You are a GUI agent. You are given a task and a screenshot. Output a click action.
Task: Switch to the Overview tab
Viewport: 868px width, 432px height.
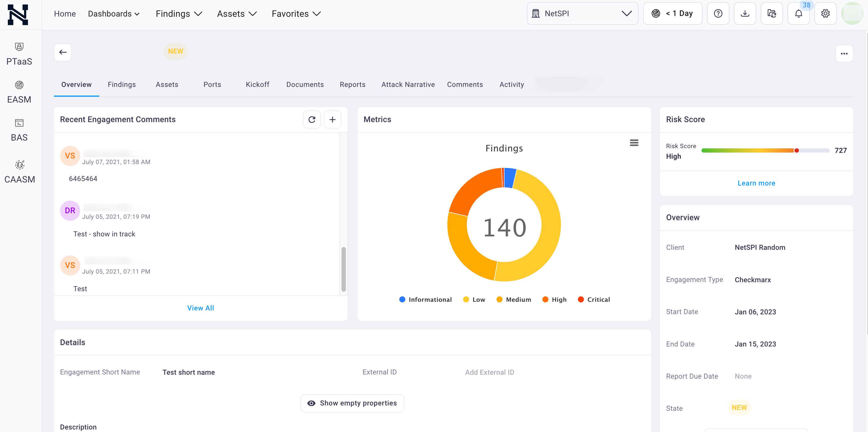[x=77, y=85]
